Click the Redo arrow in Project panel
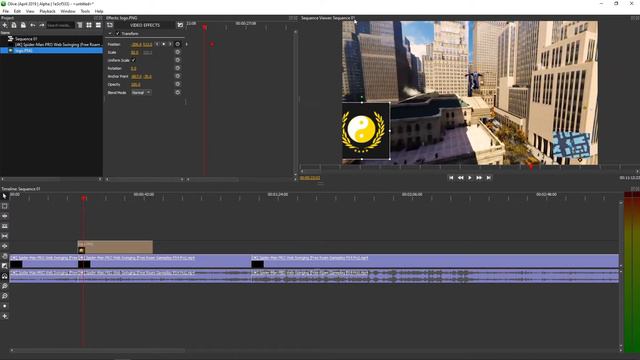The height and width of the screenshot is (360, 640). pos(42,25)
